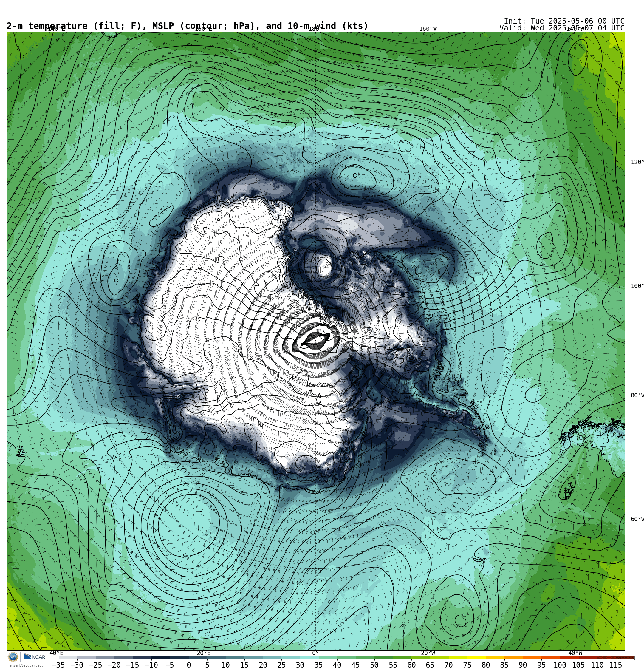Click the colorbar tick label '85'
This screenshot has height=669, width=644.
point(504,665)
